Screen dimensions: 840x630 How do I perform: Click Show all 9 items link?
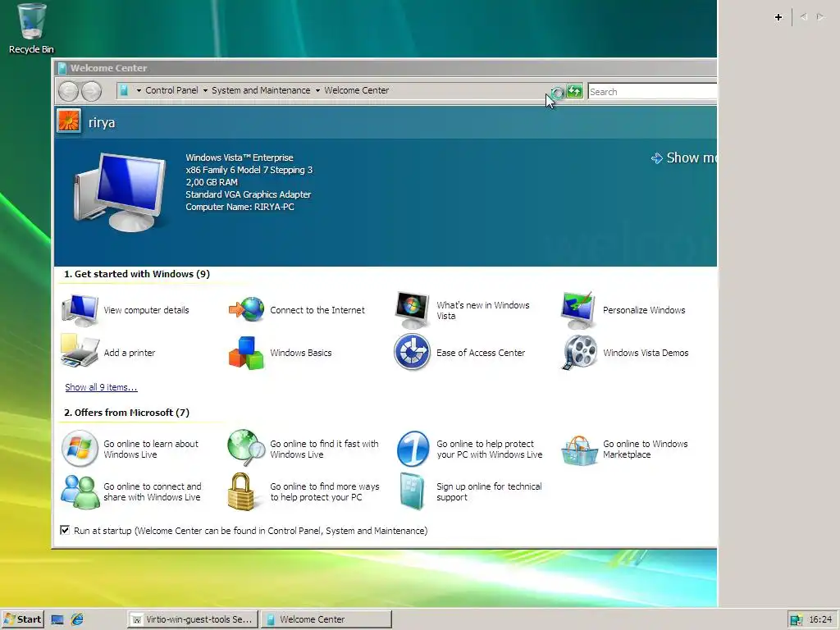(x=101, y=387)
